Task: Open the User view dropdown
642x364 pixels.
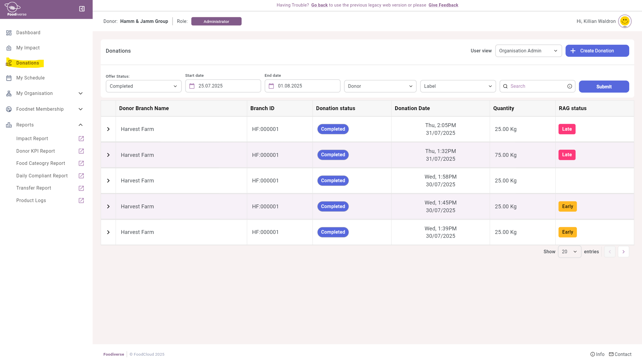Action: click(528, 51)
